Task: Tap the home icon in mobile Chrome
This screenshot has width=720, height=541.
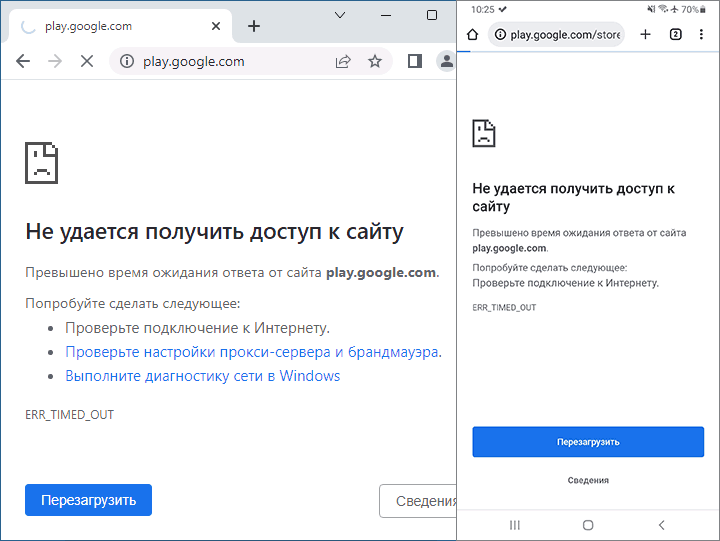Action: click(x=472, y=34)
